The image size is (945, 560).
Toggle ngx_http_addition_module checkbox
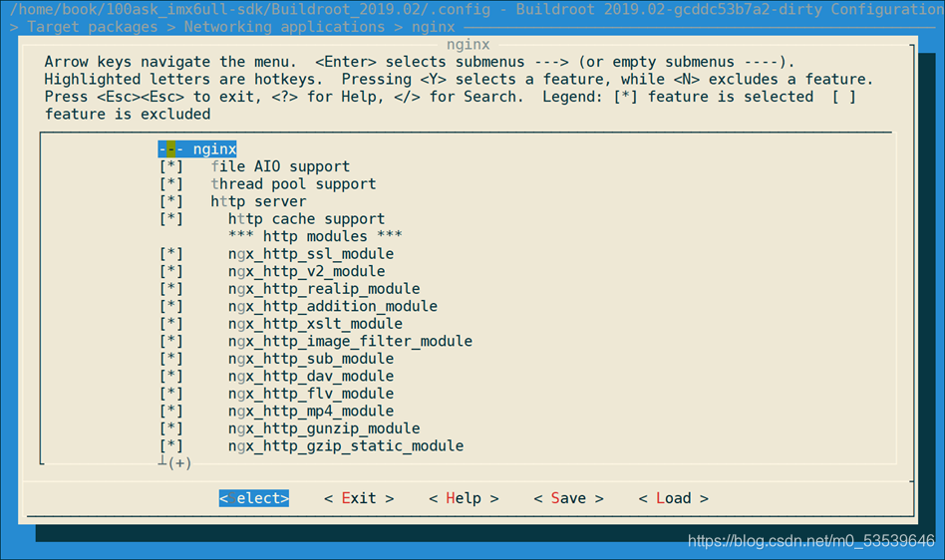[x=171, y=306]
